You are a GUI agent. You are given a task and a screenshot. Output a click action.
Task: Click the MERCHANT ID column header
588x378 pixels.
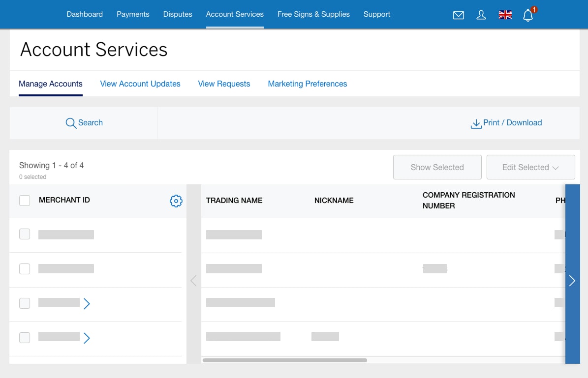pos(64,200)
